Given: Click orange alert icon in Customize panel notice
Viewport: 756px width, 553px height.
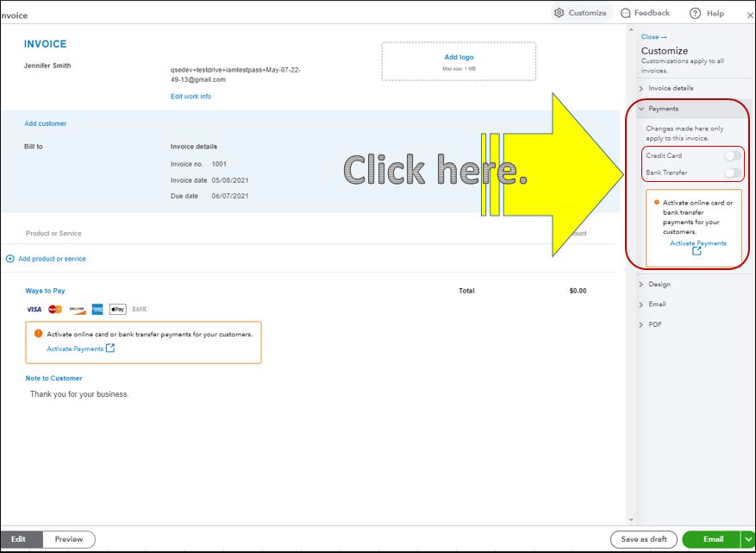Looking at the screenshot, I should tap(657, 202).
